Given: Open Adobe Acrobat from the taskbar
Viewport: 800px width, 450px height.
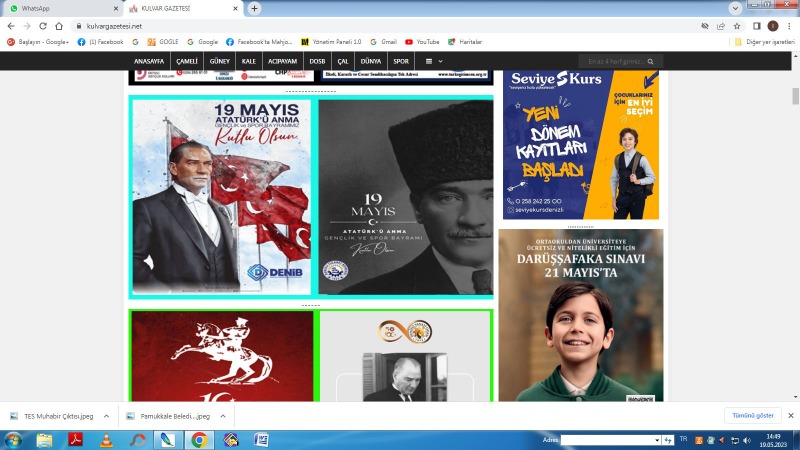Looking at the screenshot, I should [x=74, y=440].
